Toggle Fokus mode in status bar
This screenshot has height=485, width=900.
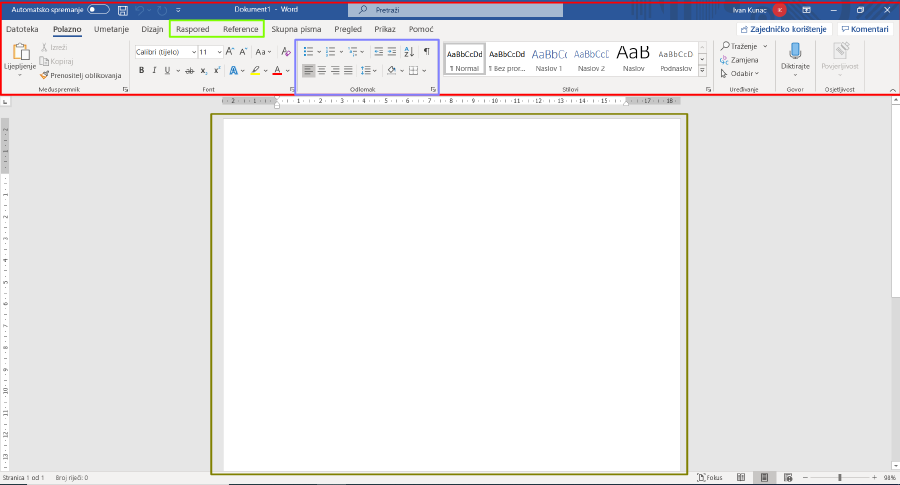(x=709, y=478)
